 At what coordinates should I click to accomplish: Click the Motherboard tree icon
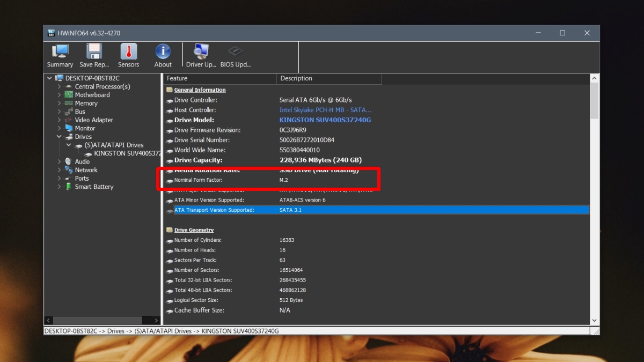click(x=69, y=95)
